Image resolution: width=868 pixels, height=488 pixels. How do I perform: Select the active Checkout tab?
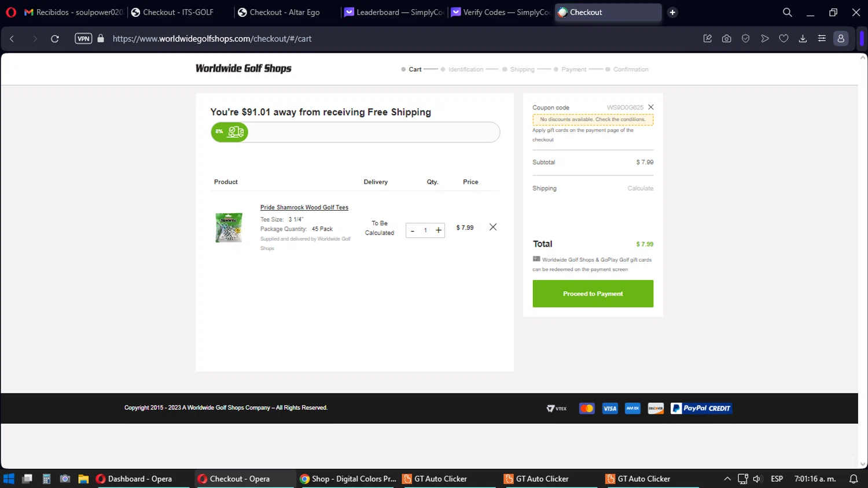(608, 12)
